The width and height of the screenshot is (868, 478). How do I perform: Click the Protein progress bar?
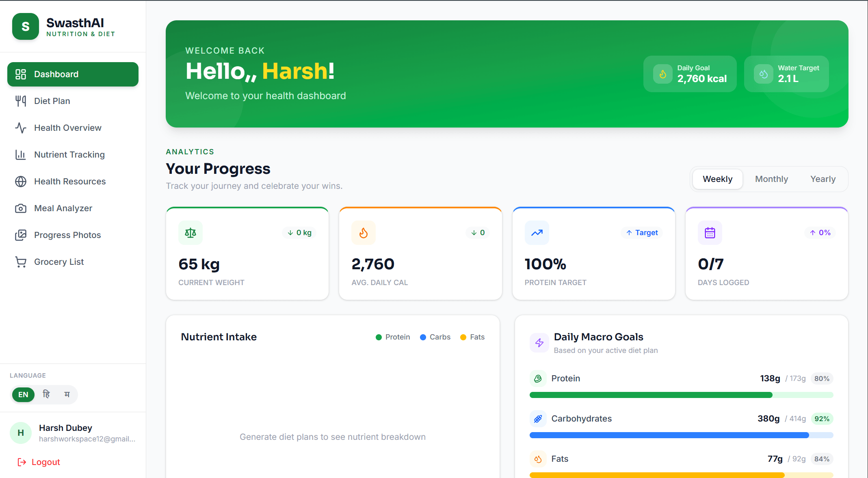(681, 395)
